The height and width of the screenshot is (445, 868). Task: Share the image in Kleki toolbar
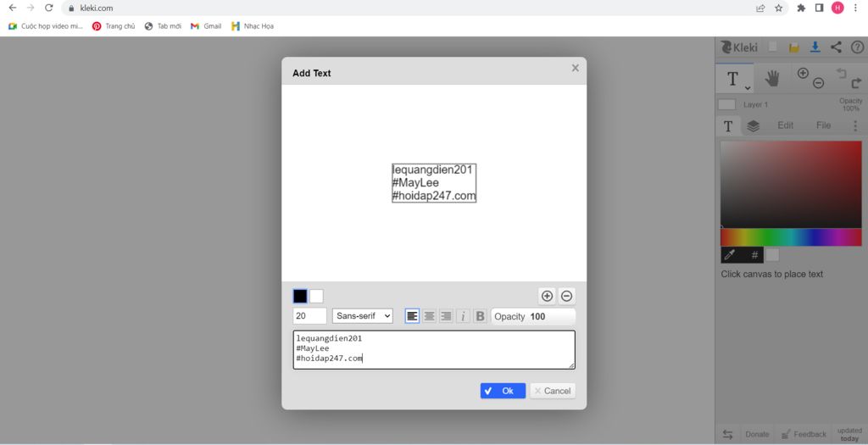[x=836, y=47]
